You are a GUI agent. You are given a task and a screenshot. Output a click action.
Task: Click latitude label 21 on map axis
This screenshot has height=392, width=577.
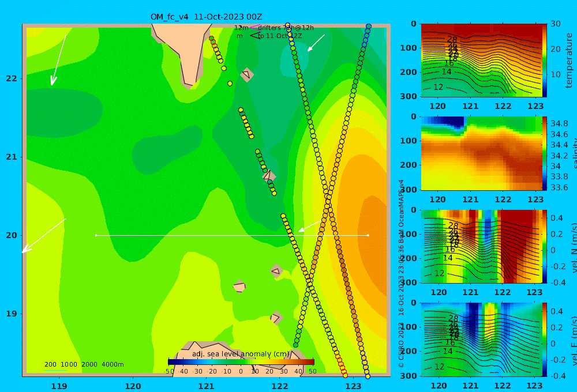(x=12, y=157)
